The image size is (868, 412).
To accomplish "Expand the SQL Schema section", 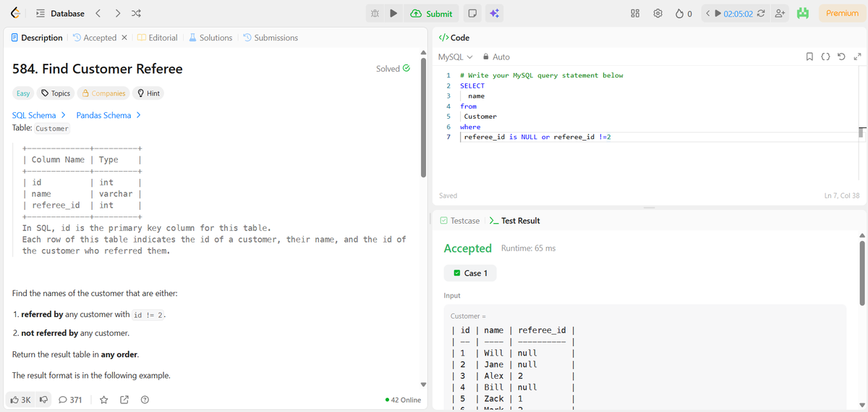I will (40, 115).
